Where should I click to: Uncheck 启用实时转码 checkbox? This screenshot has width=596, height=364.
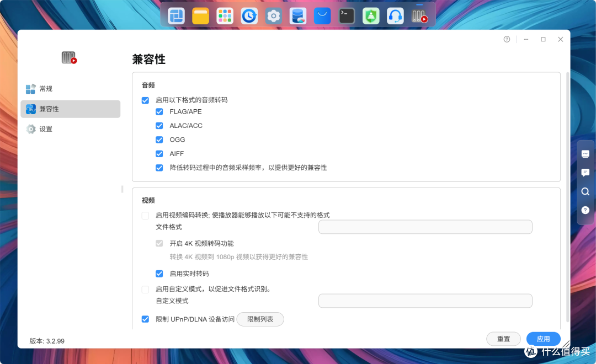[x=159, y=274]
